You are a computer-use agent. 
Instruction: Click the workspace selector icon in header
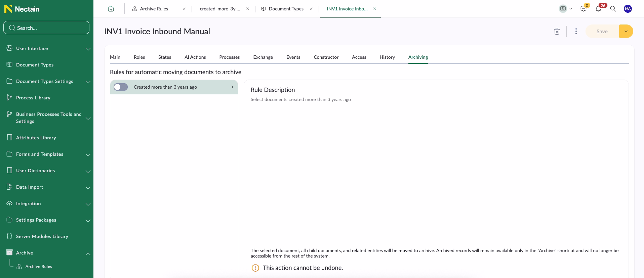563,9
